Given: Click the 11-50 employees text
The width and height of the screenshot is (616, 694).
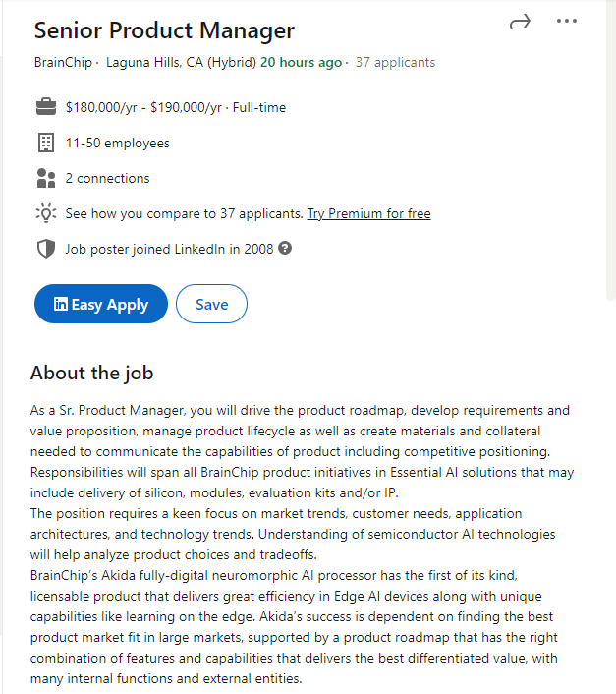Looking at the screenshot, I should click(x=118, y=143).
